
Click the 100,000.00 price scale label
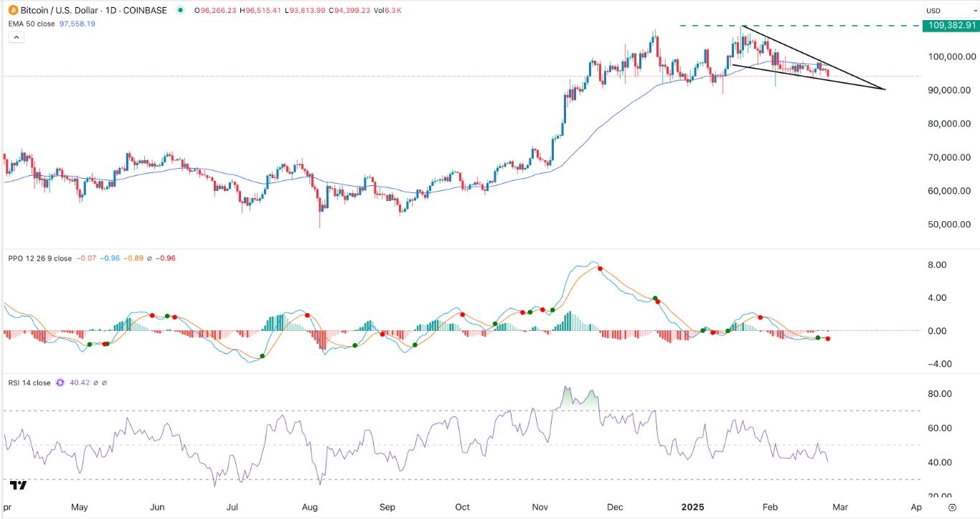click(950, 57)
